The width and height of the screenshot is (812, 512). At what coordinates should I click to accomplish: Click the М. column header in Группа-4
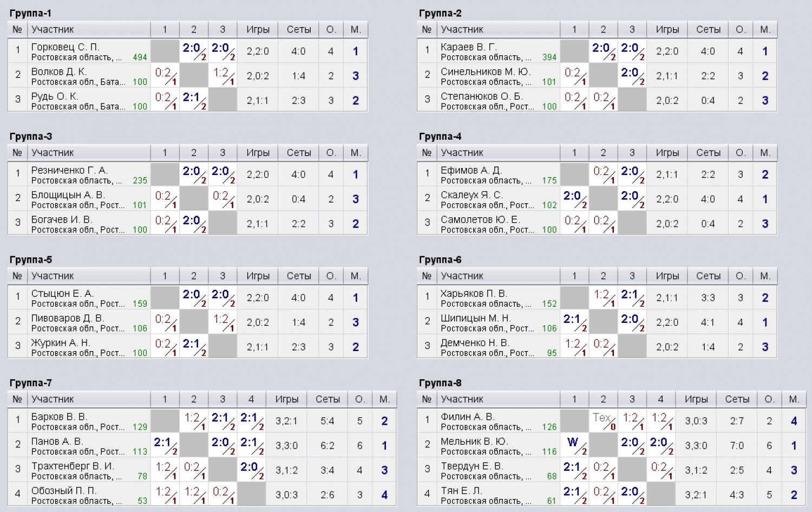pyautogui.click(x=765, y=152)
